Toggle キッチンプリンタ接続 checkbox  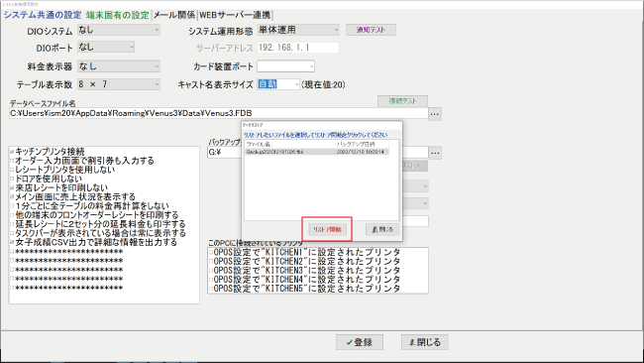point(12,152)
